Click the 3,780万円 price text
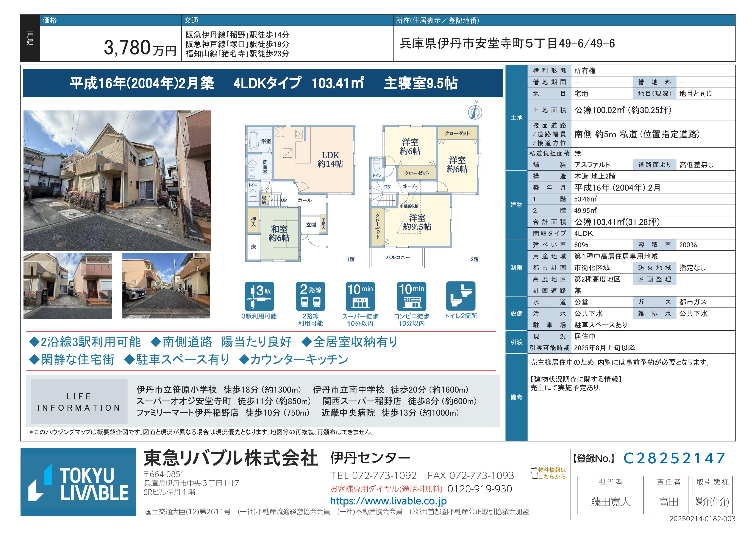Viewport: 756px width, 534px height. (x=140, y=48)
